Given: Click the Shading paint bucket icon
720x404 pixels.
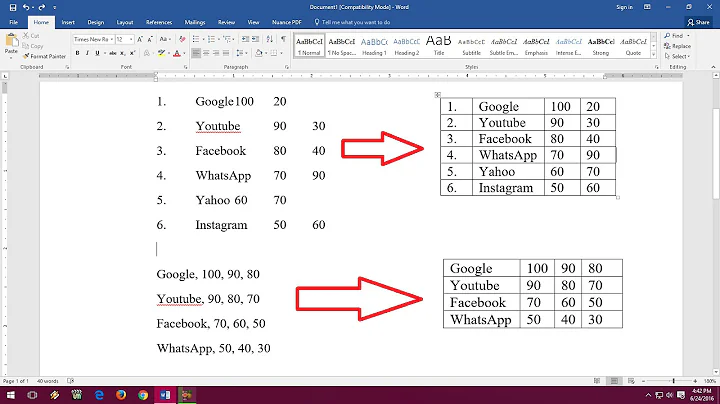Looking at the screenshot, I should (259, 53).
